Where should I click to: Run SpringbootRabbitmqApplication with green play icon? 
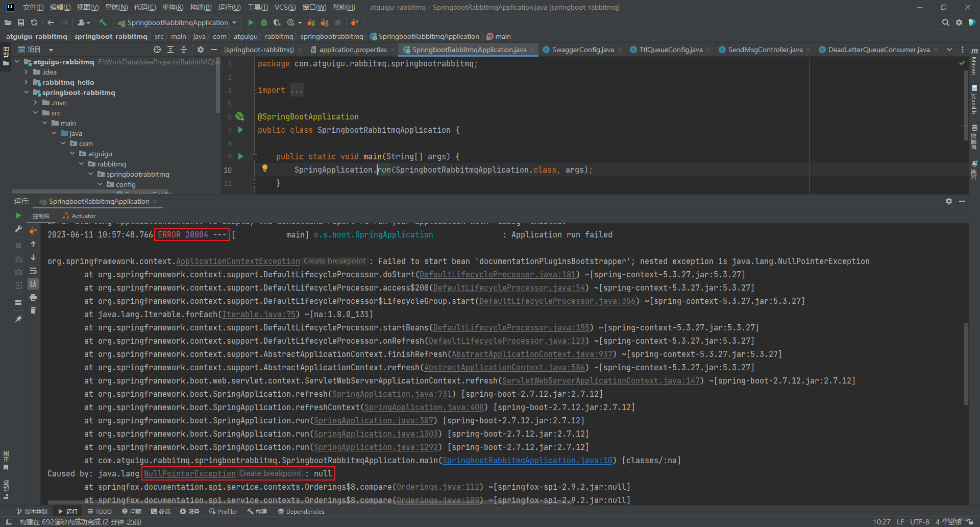click(251, 22)
